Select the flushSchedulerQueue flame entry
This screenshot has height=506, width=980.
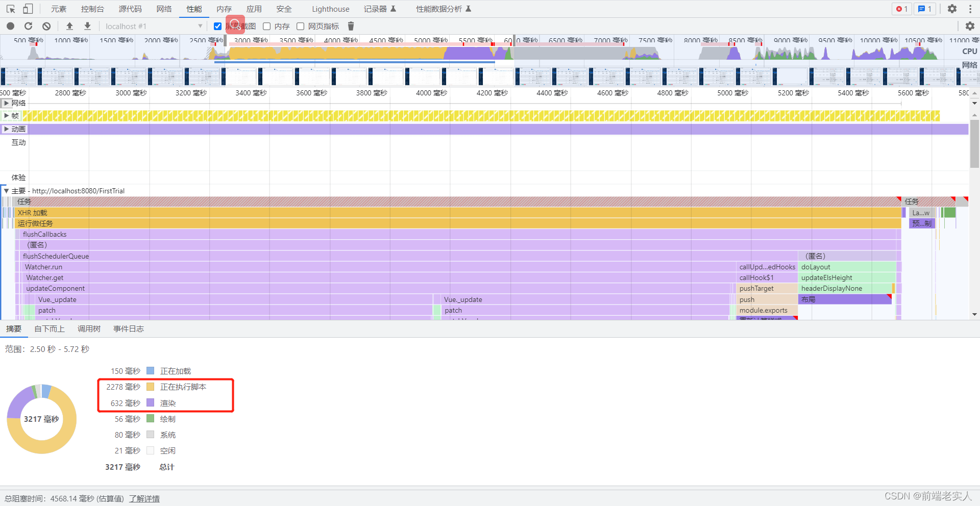[x=408, y=256]
